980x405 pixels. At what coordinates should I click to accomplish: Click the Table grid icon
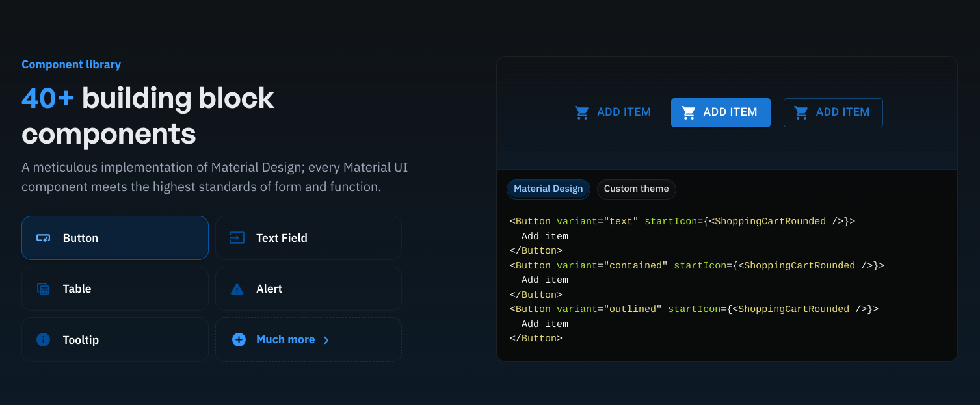pyautogui.click(x=44, y=289)
